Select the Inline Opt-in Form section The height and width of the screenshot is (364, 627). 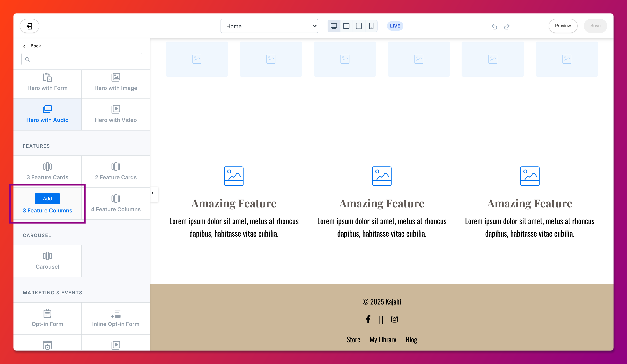[x=116, y=318]
